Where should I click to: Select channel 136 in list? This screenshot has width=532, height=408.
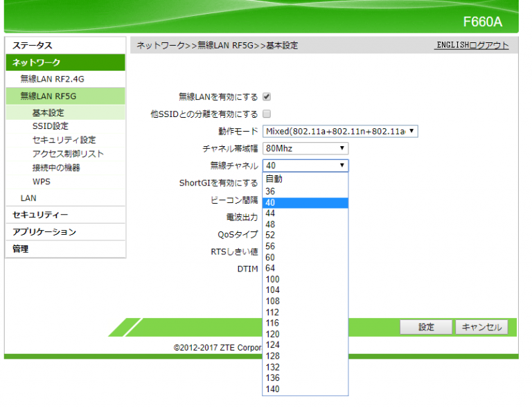pos(305,378)
